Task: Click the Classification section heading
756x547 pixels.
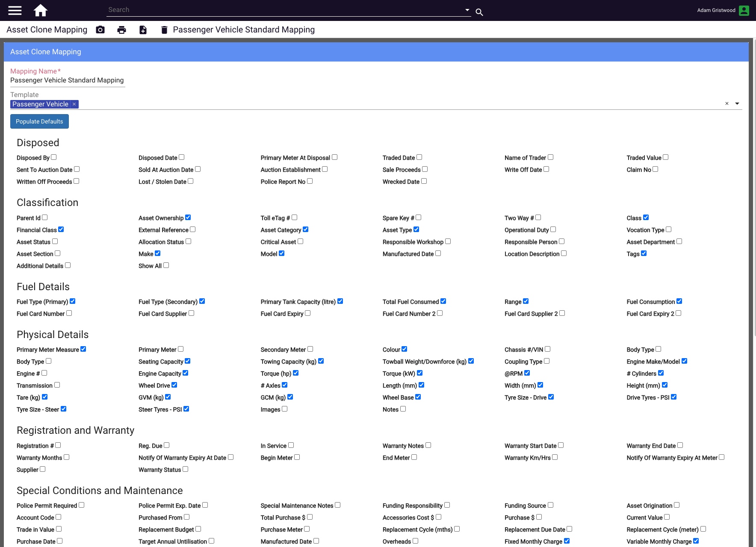Action: [x=47, y=203]
